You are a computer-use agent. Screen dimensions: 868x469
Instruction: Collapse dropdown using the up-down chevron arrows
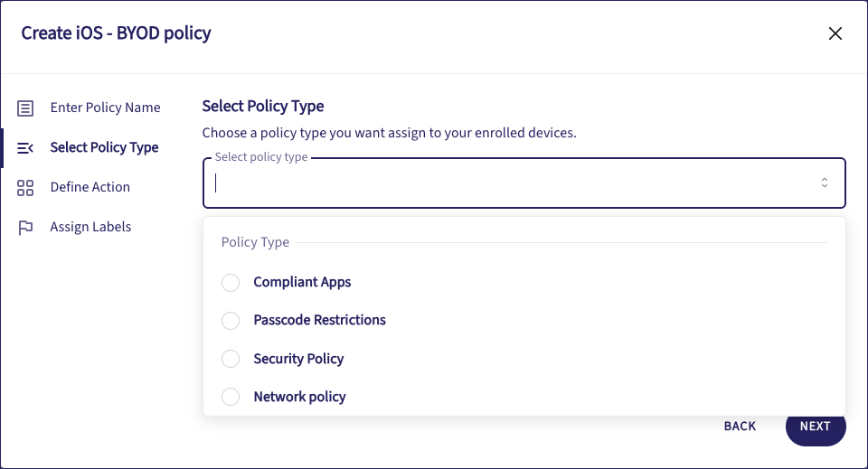point(825,183)
